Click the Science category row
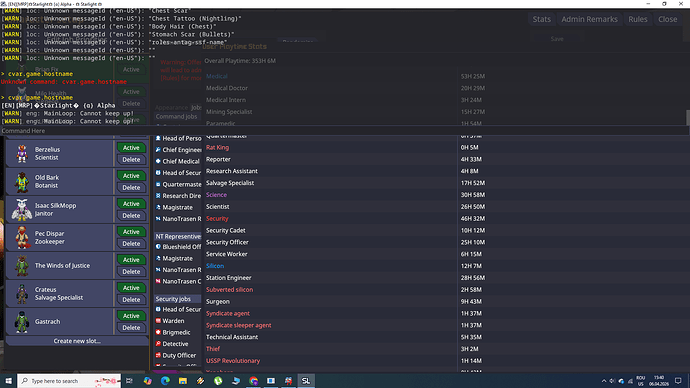690x388 pixels. [x=446, y=195]
